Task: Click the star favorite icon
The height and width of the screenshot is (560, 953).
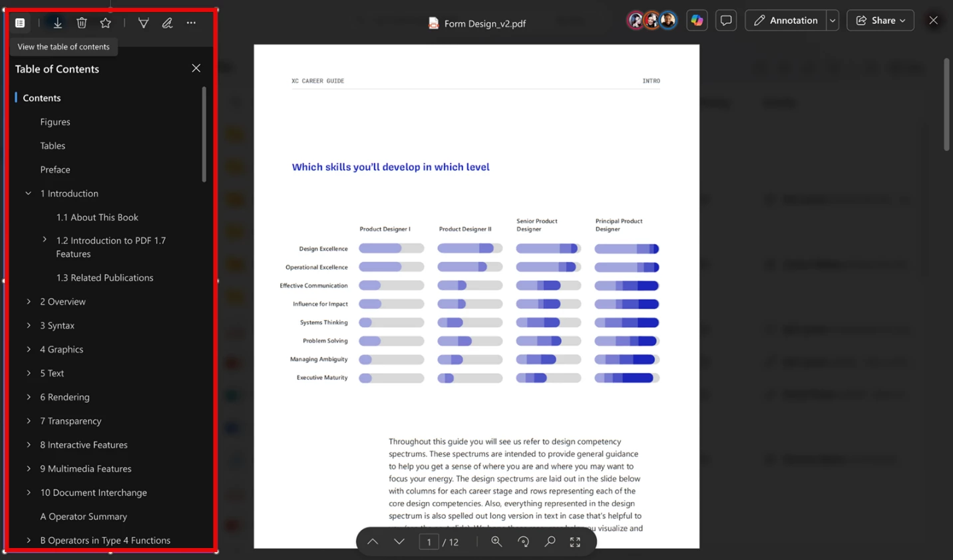Action: (106, 23)
